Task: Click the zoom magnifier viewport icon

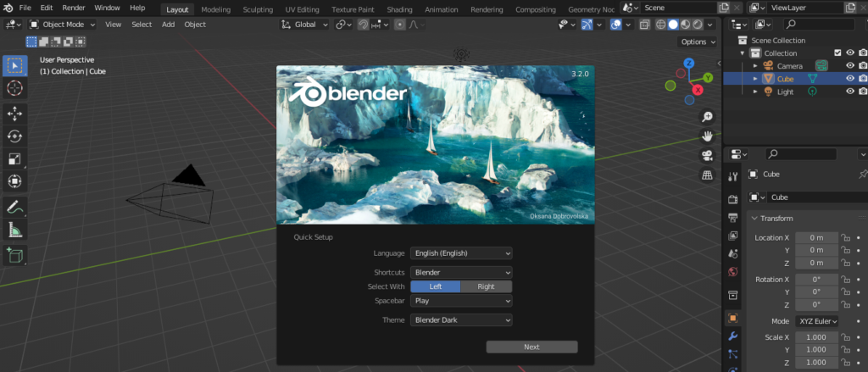Action: tap(707, 117)
